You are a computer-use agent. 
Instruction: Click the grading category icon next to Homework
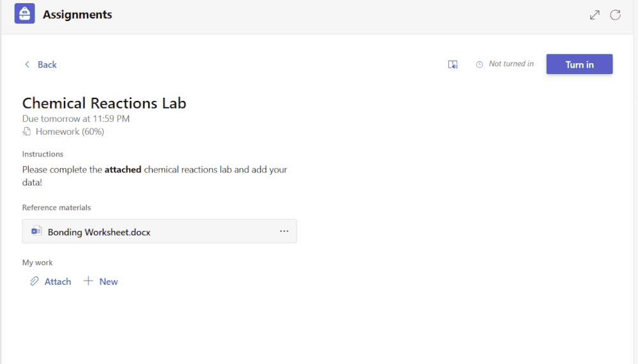[x=26, y=132]
